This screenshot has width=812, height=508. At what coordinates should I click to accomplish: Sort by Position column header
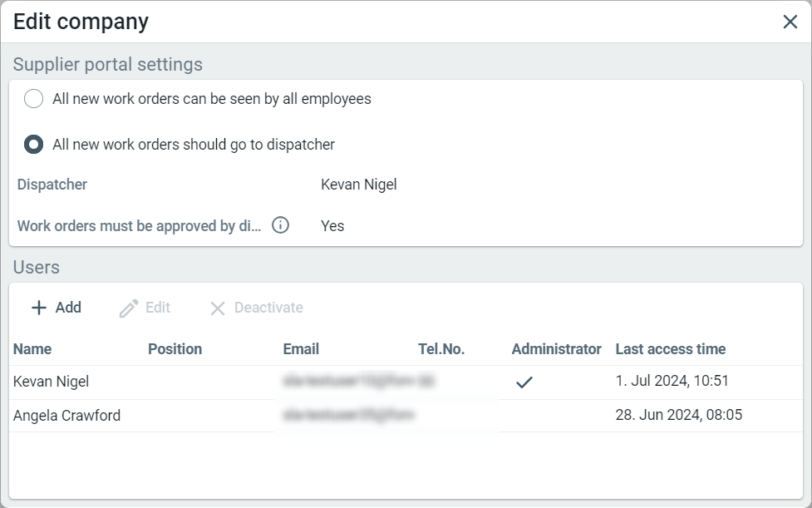[x=175, y=349]
